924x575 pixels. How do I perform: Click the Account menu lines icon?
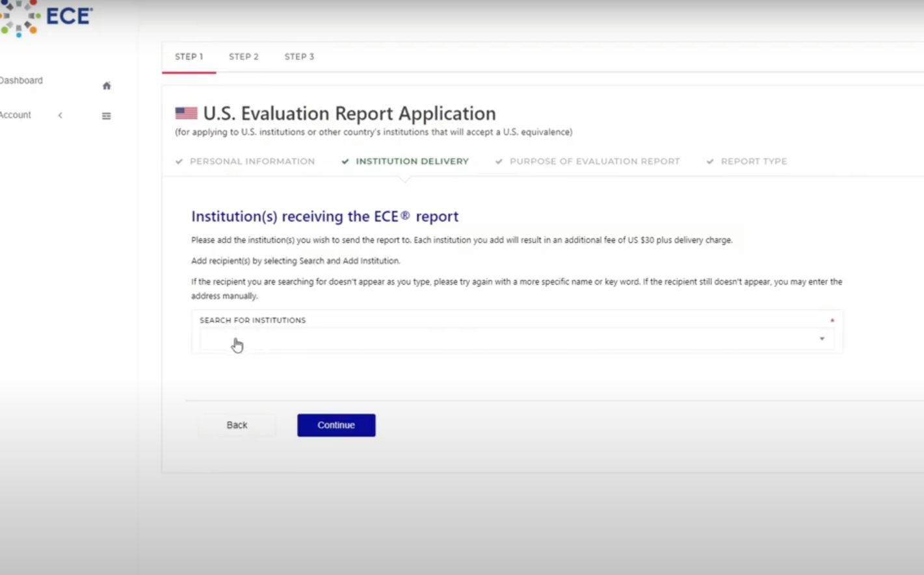[106, 116]
